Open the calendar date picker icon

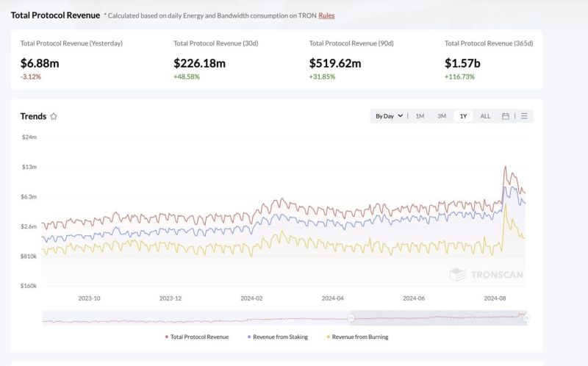506,116
